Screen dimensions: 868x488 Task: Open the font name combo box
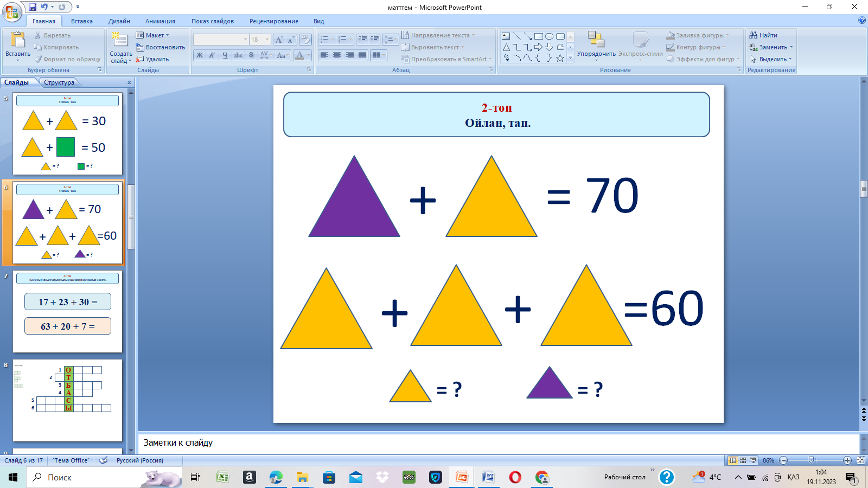pyautogui.click(x=221, y=40)
